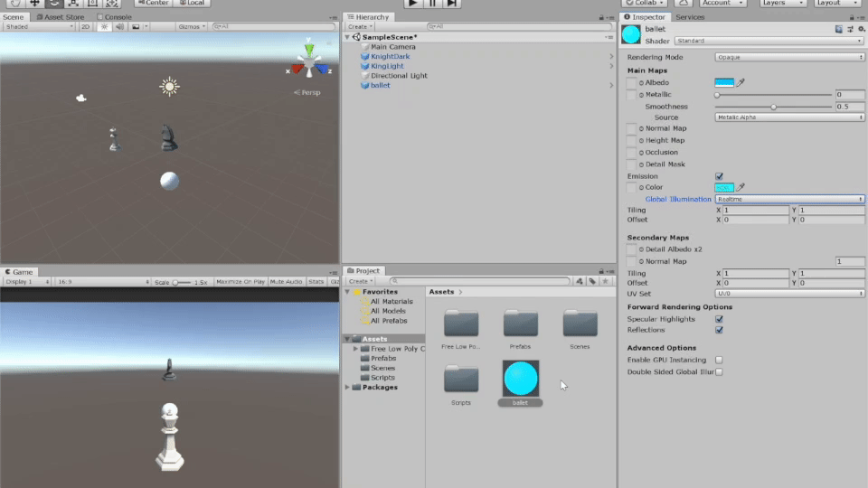Screen dimensions: 868x488
Task: Toggle scene lighting with the sun icon
Action: (x=104, y=27)
